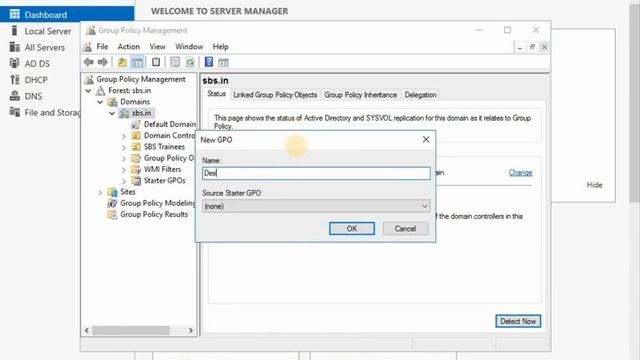Click the Dashboard icon in Server Manager
The image size is (640, 360).
click(x=15, y=14)
